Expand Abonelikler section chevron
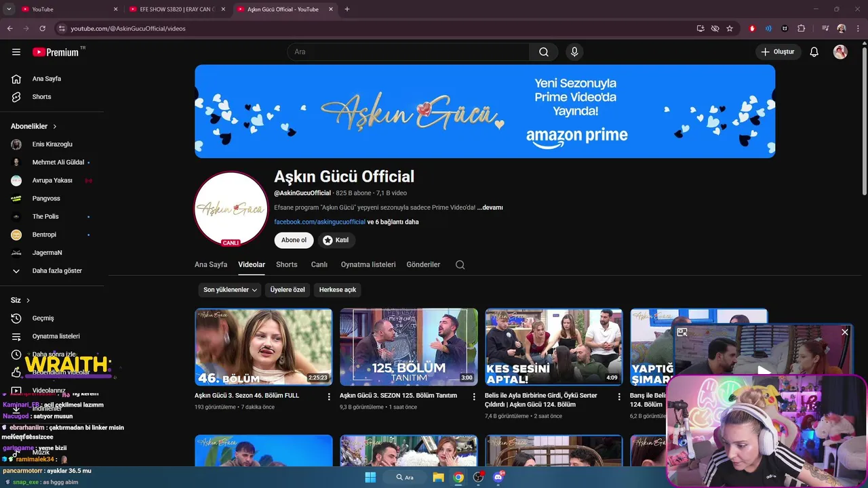 click(x=55, y=127)
